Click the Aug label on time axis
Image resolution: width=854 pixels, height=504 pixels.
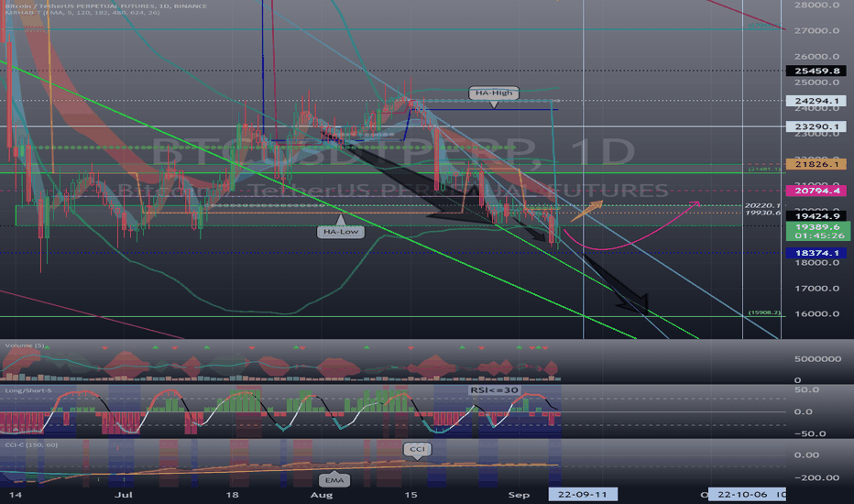(x=322, y=495)
